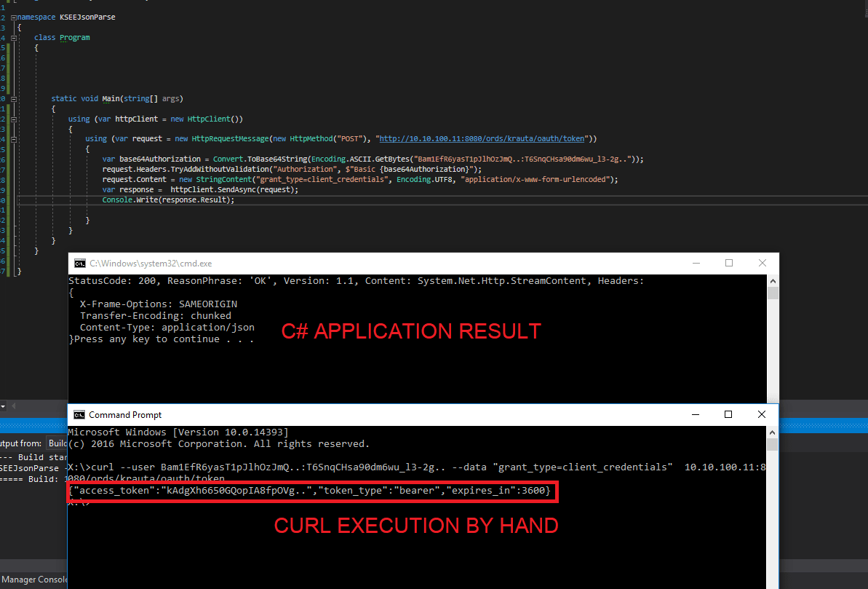The height and width of the screenshot is (589, 868).
Task: Click the base64Authorization variable declaration
Action: tap(160, 159)
